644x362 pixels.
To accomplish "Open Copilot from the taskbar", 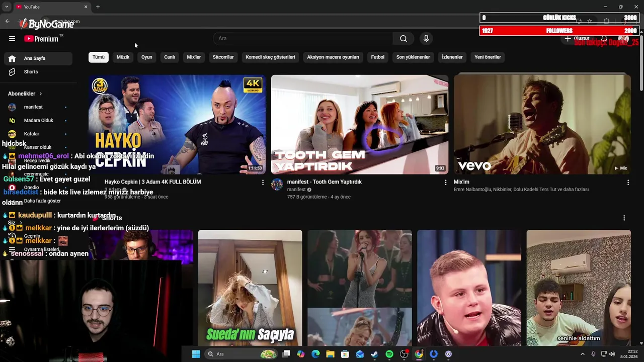I will [301, 354].
